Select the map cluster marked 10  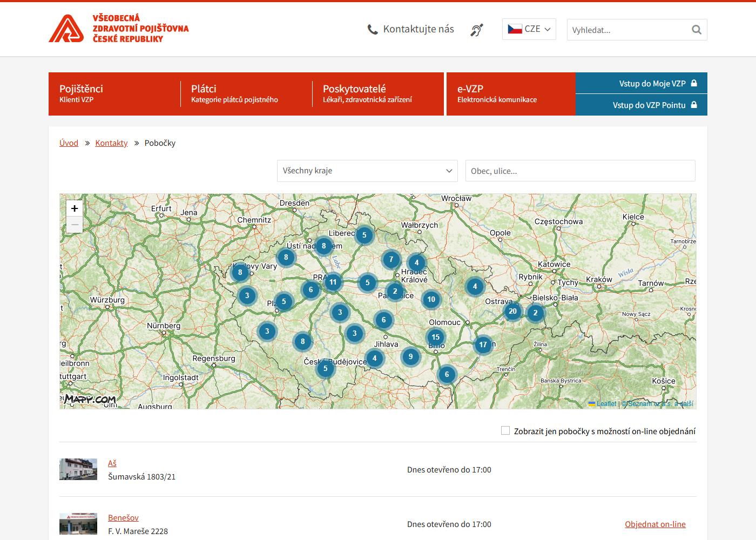click(x=431, y=299)
